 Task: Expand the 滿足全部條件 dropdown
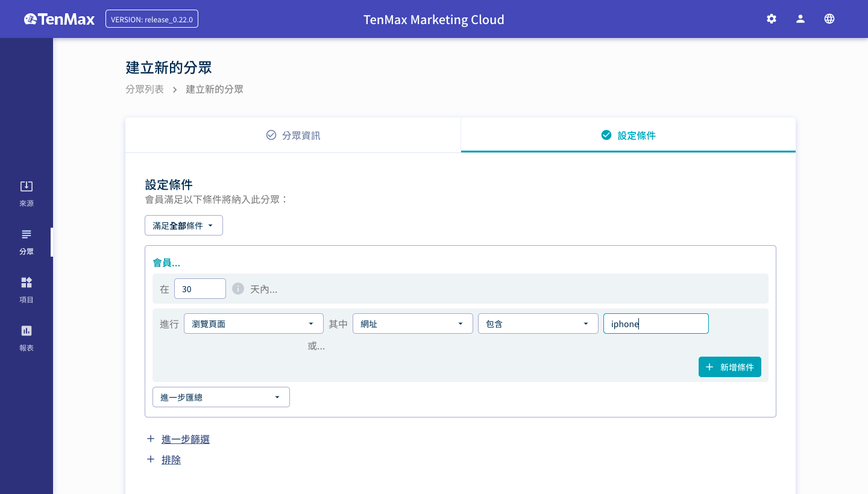point(184,225)
